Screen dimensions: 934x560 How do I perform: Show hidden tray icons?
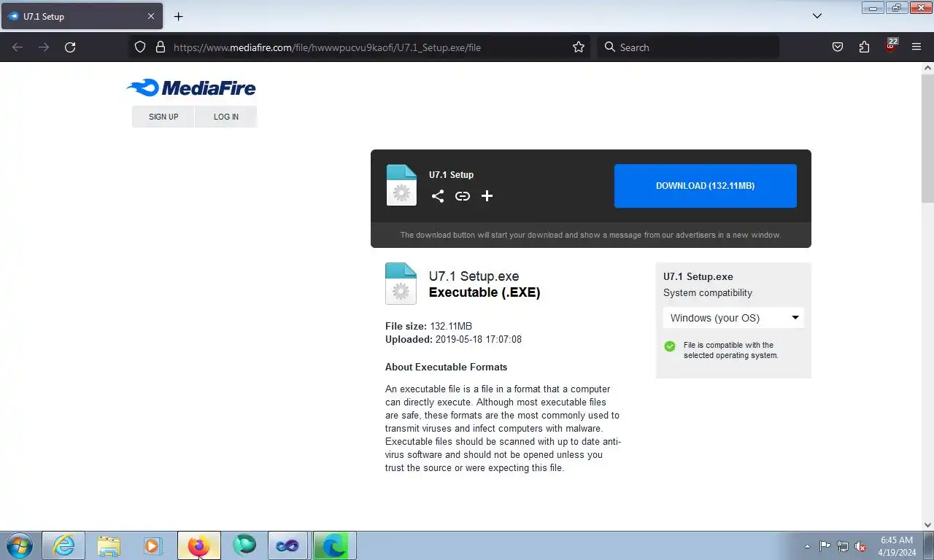[807, 546]
